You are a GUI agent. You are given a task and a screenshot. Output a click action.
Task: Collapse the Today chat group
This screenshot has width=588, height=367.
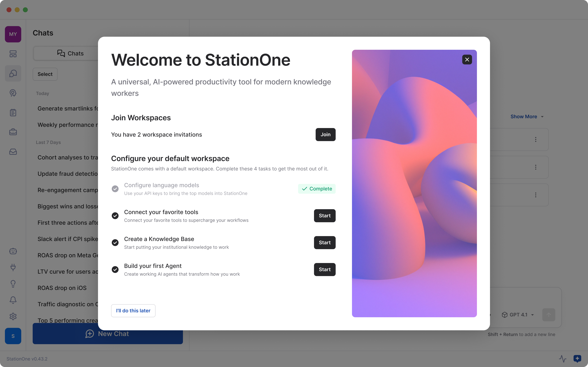(x=42, y=93)
